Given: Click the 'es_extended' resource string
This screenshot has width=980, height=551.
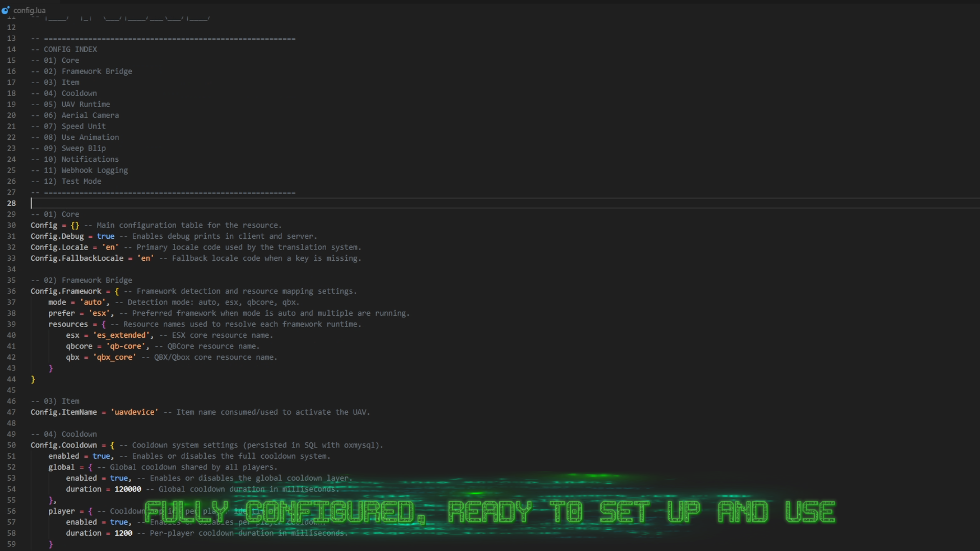Looking at the screenshot, I should point(121,335).
